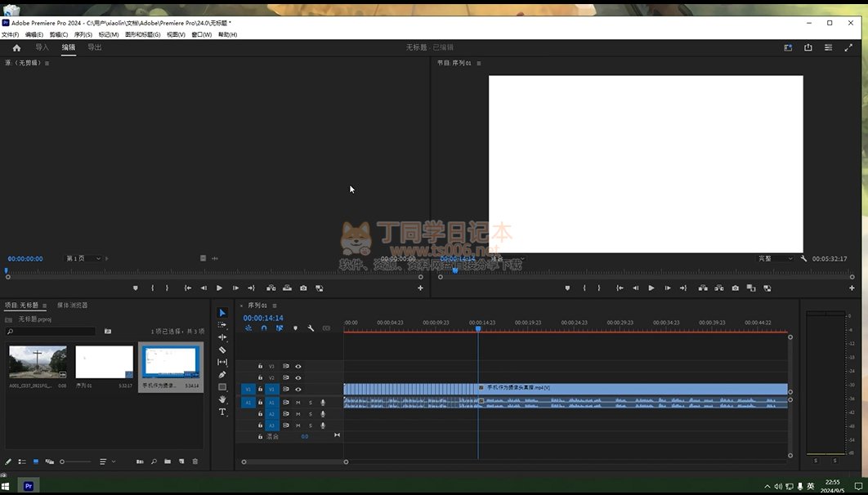Toggle lock on video track V3
Image resolution: width=868 pixels, height=495 pixels.
261,367
